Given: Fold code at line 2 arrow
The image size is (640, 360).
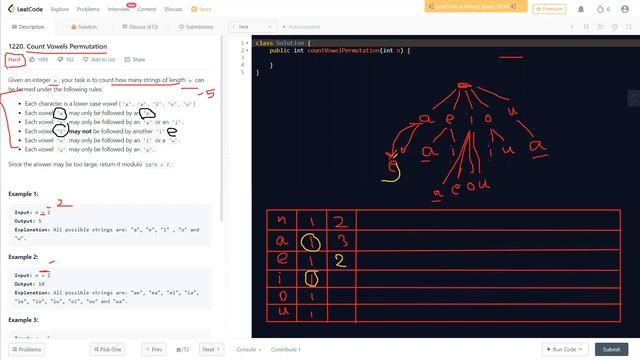Looking at the screenshot, I should [247, 50].
